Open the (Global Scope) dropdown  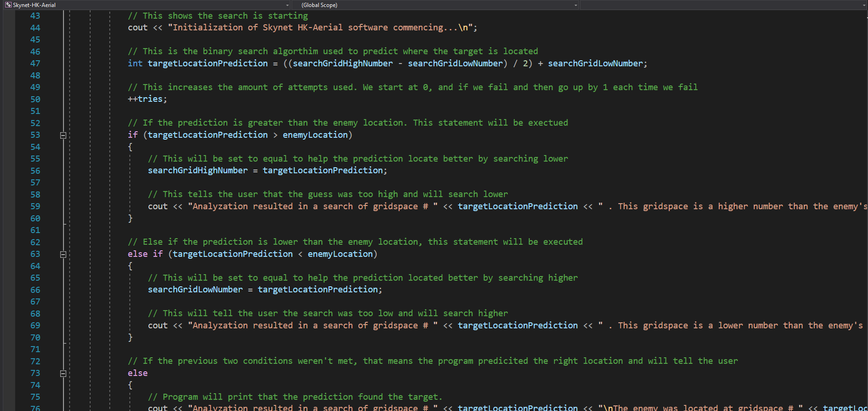point(575,5)
